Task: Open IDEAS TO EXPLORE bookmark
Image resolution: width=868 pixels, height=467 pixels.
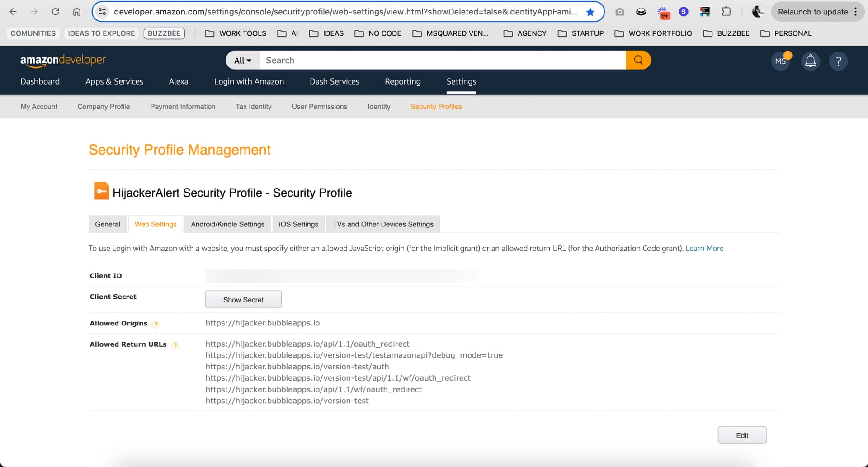Action: point(101,33)
